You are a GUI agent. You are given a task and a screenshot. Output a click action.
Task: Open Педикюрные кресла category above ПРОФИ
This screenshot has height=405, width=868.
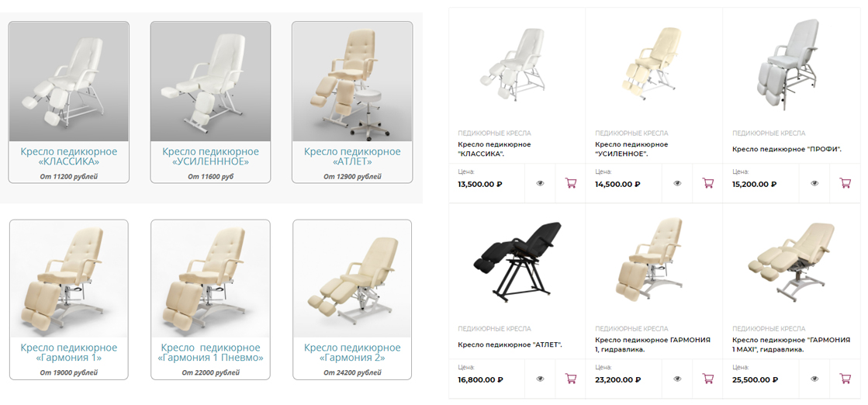coord(769,133)
